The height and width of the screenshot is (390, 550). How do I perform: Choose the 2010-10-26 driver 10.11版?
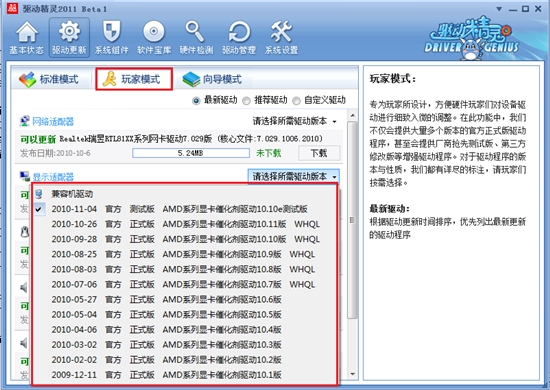tap(185, 224)
